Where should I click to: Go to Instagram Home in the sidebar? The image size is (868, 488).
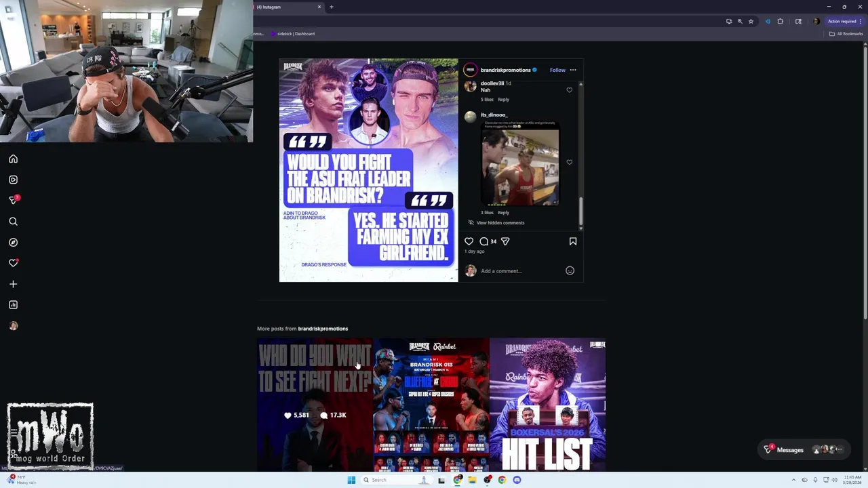click(x=13, y=159)
